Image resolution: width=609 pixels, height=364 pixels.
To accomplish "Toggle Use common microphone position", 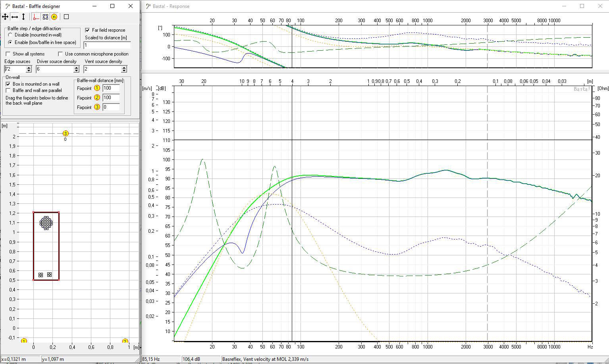I will tap(60, 54).
